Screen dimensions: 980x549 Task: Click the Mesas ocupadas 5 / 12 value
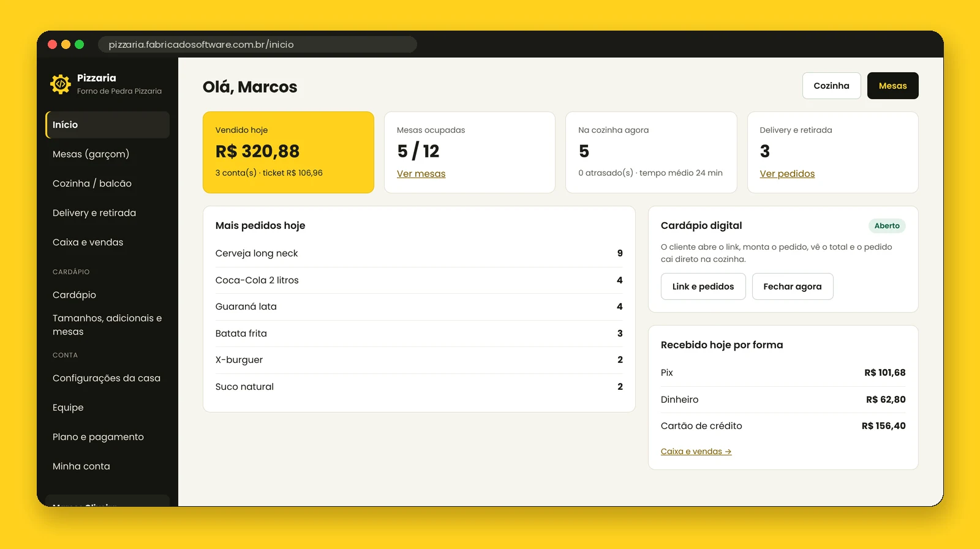click(x=418, y=151)
